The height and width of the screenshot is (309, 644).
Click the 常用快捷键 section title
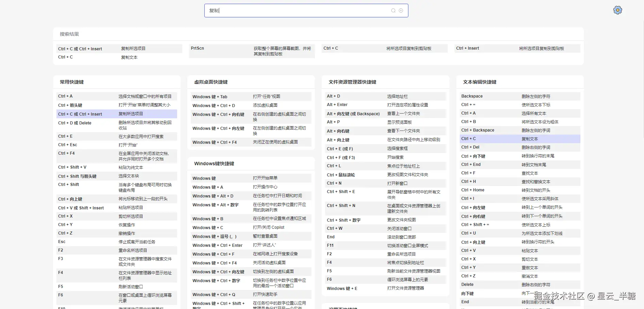click(72, 82)
